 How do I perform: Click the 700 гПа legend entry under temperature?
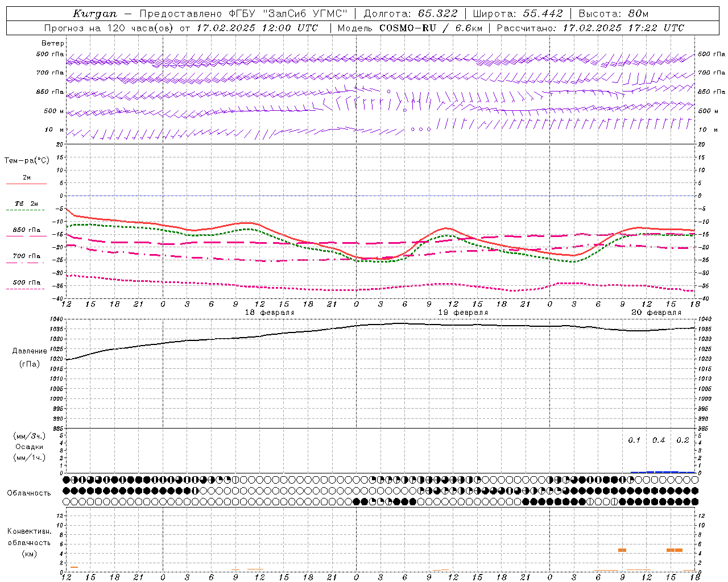point(27,256)
